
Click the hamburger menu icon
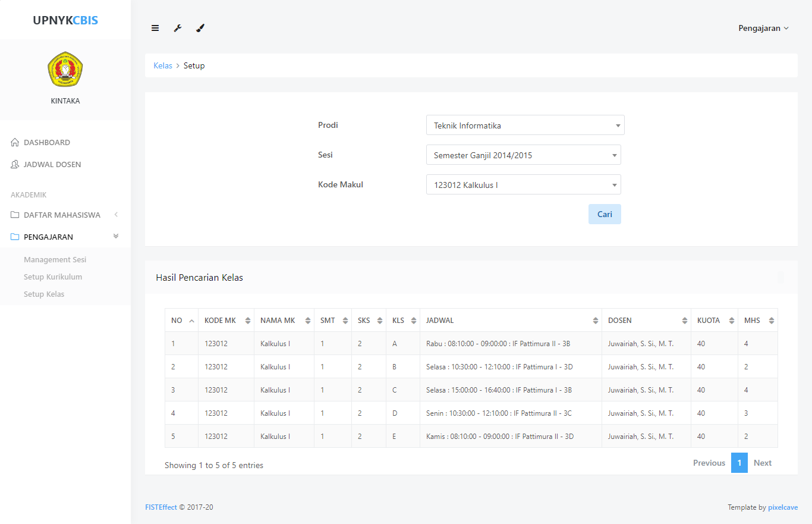pyautogui.click(x=155, y=28)
